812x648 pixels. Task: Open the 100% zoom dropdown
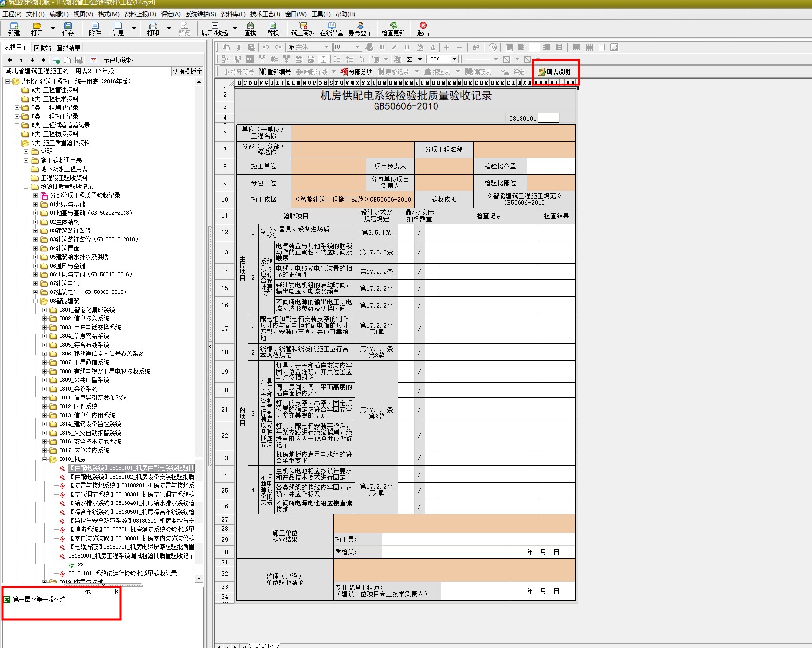[x=454, y=59]
